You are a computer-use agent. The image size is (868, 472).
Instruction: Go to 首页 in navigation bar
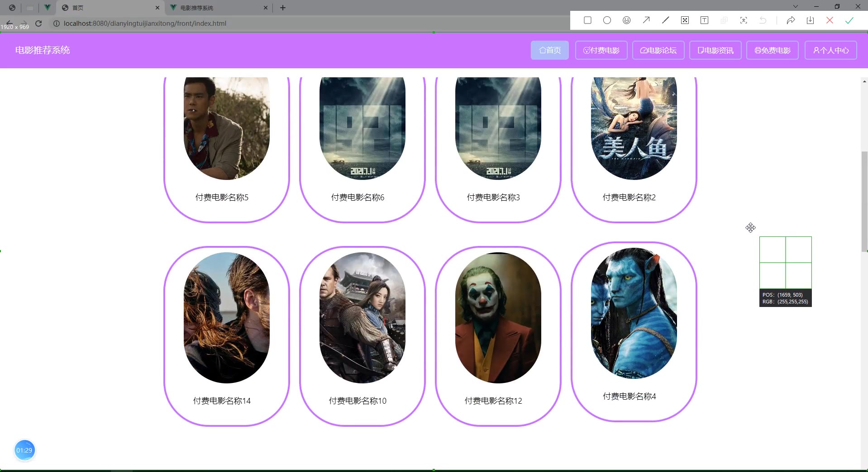[550, 50]
